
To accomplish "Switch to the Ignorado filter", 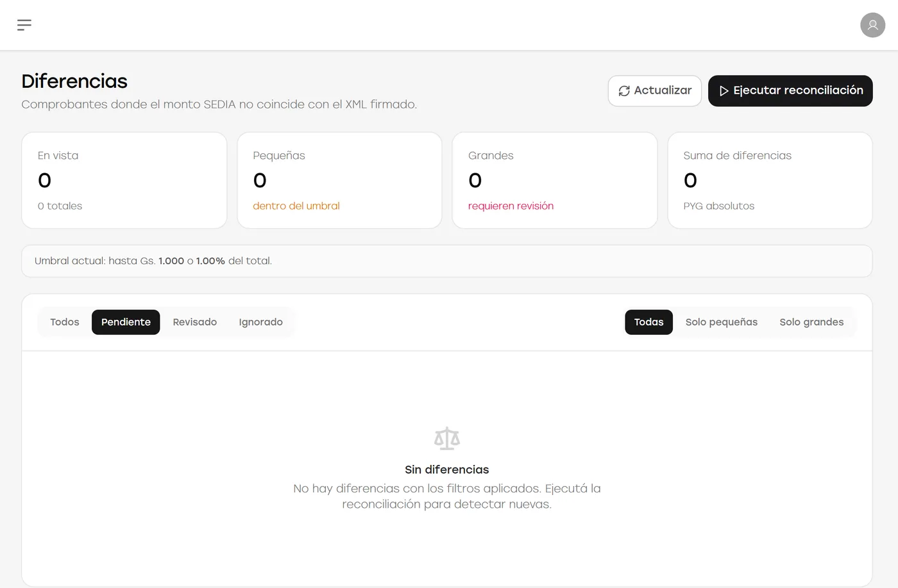I will point(260,322).
